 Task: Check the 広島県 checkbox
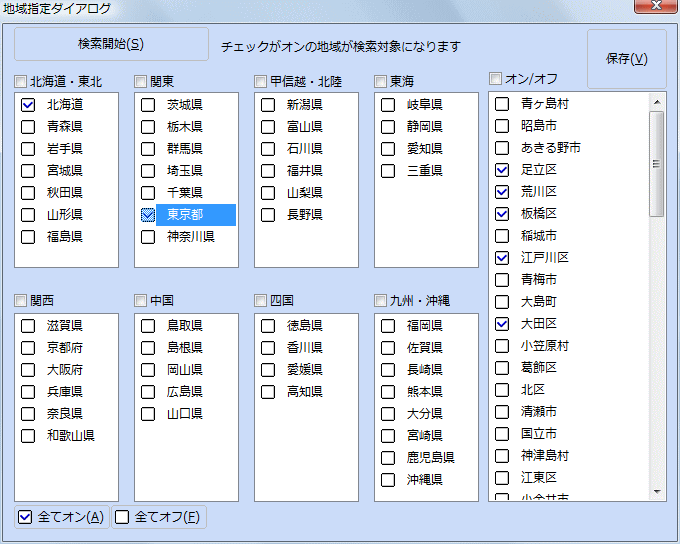coord(148,391)
